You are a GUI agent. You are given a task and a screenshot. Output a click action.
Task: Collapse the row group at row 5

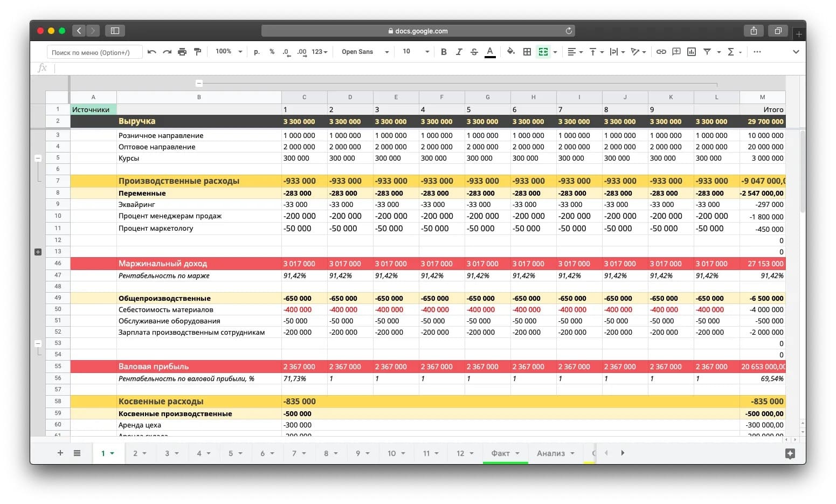coord(38,158)
